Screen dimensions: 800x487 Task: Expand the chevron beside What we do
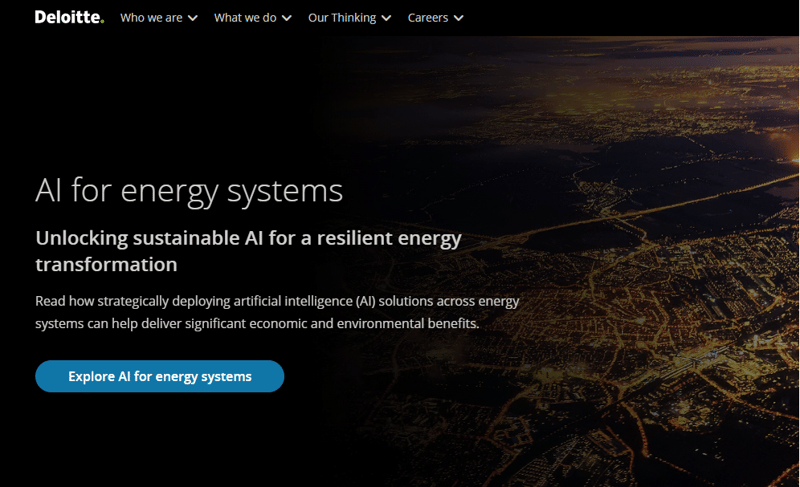[287, 18]
